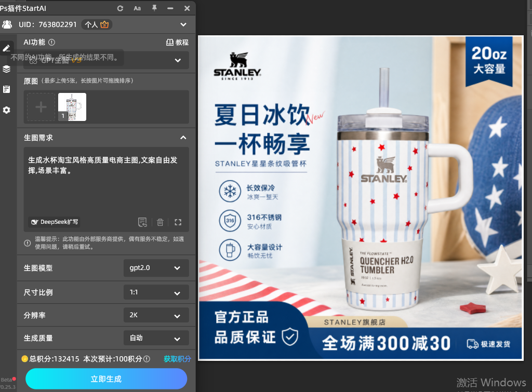Click the AI功能 info icon
Viewport: 532px width, 392px height.
51,43
